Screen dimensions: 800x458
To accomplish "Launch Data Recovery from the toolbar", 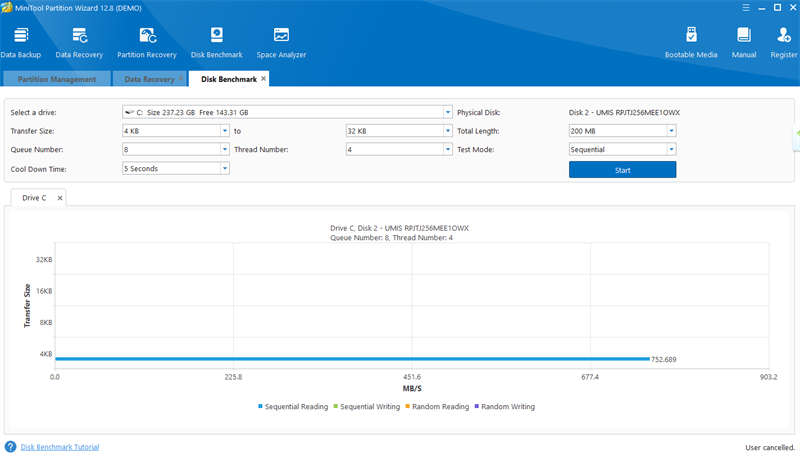I will point(79,40).
